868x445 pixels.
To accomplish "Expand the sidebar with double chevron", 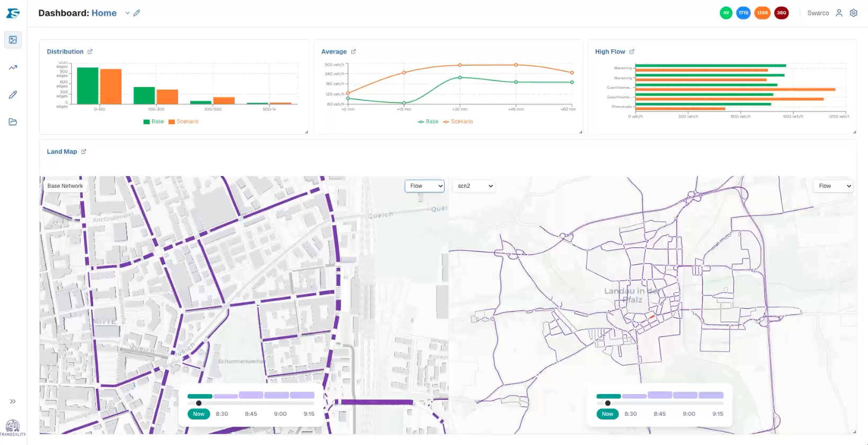I will click(13, 402).
